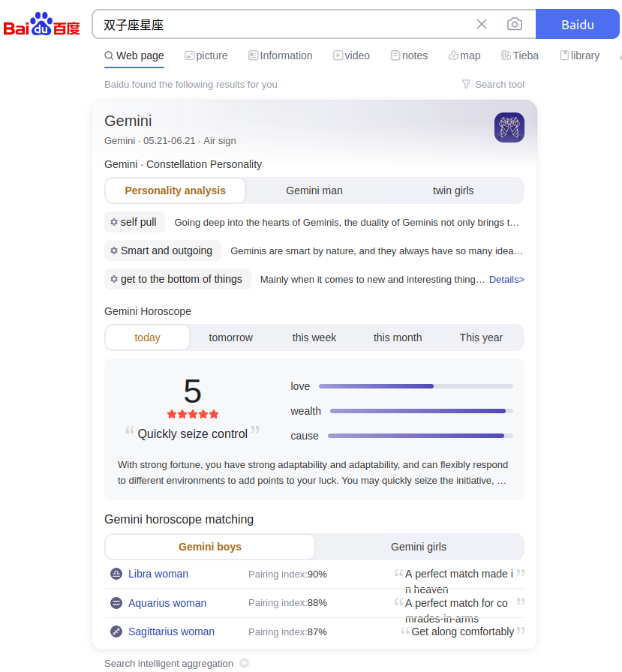Switch to the Gemini man tab

click(314, 190)
